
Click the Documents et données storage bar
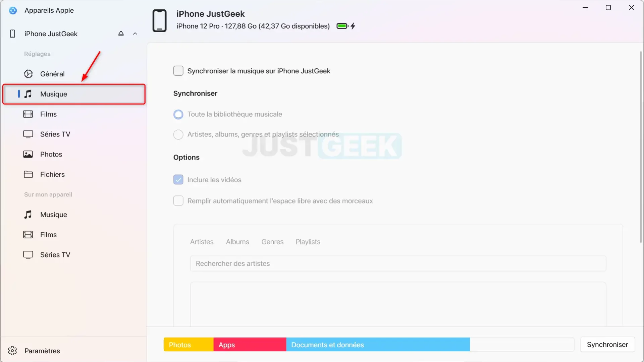pyautogui.click(x=378, y=344)
